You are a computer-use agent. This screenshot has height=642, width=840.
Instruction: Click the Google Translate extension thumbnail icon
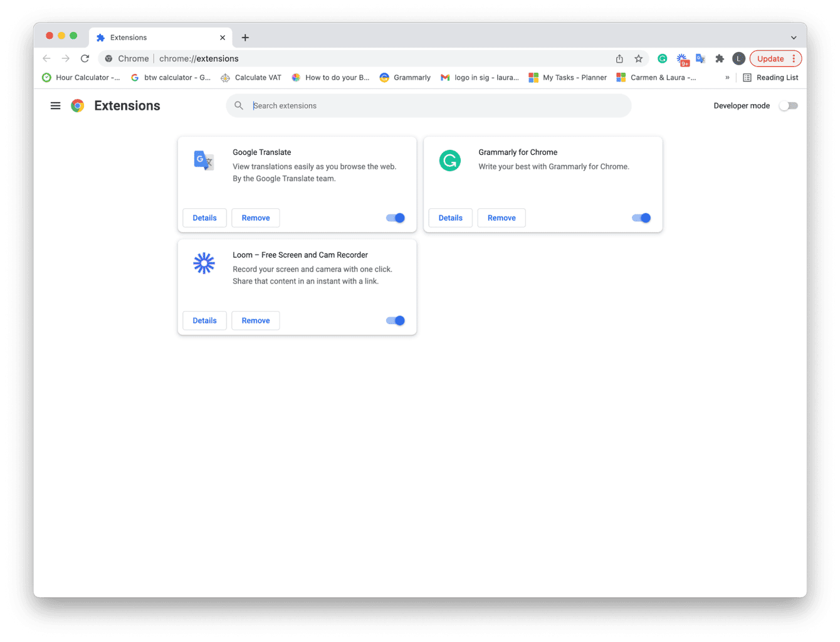click(203, 160)
